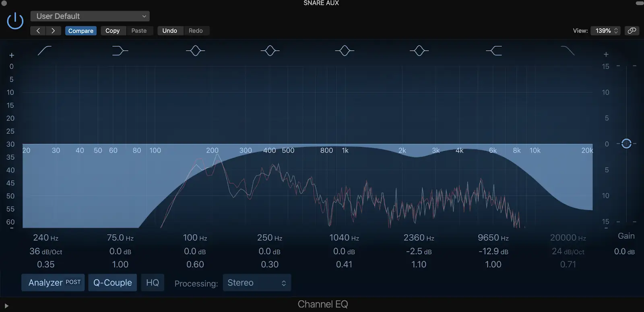Image resolution: width=644 pixels, height=312 pixels.
Task: Disable the Q-Couple toggle
Action: click(113, 283)
